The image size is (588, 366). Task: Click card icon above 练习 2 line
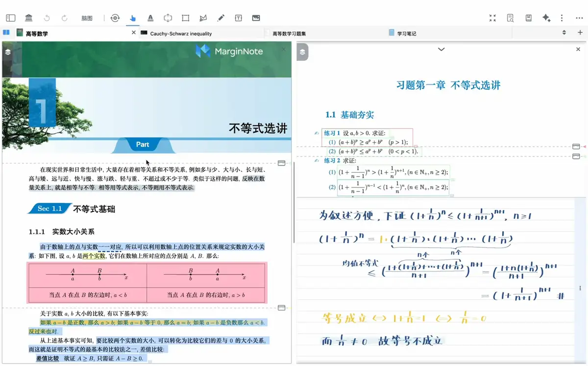point(576,157)
